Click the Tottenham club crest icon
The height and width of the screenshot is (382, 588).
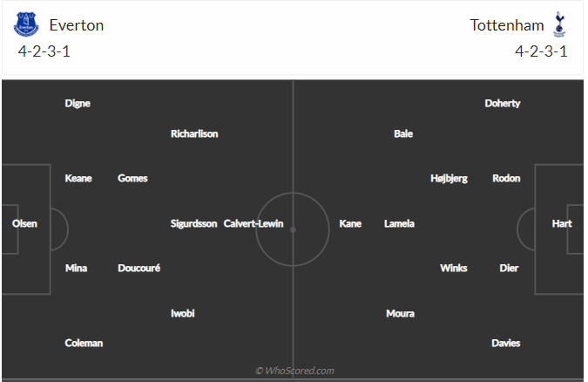pos(559,25)
